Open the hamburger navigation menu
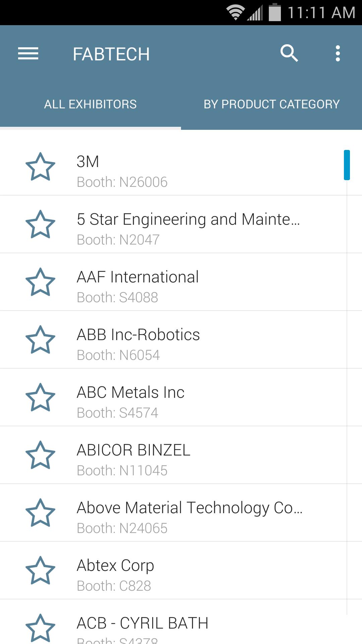362x644 pixels. click(28, 54)
